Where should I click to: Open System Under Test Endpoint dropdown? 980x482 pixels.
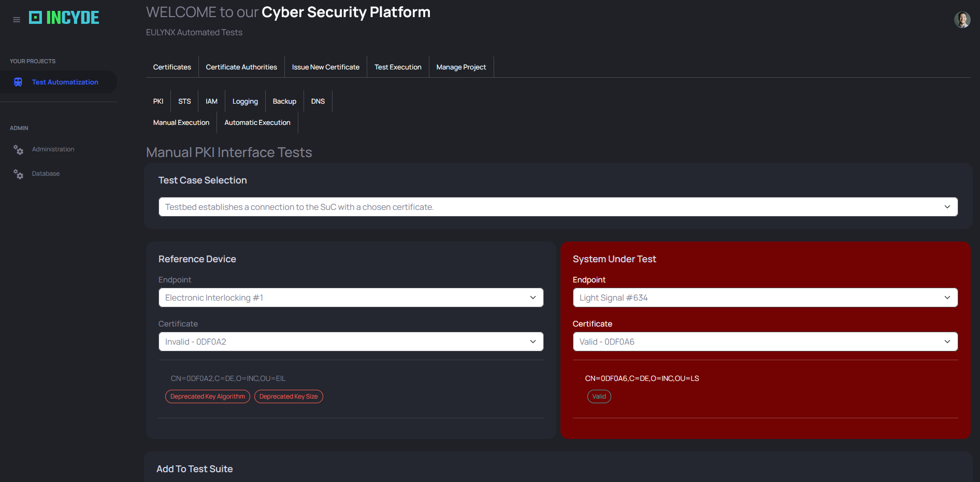(765, 297)
